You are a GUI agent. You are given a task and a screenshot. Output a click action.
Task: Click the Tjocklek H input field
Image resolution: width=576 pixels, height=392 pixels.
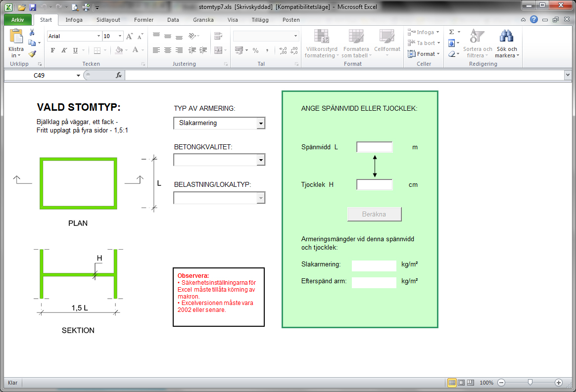tap(374, 184)
